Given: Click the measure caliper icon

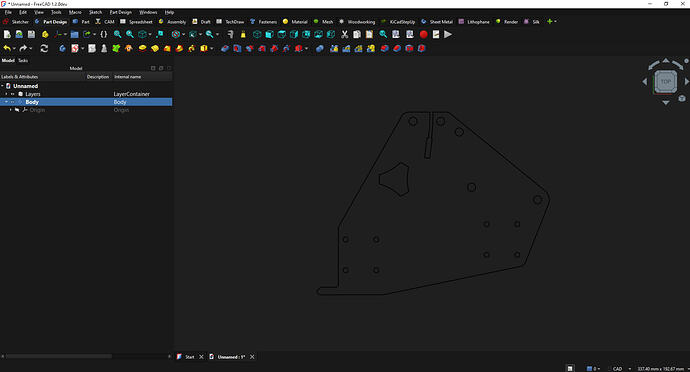Looking at the screenshot, I should [x=230, y=34].
